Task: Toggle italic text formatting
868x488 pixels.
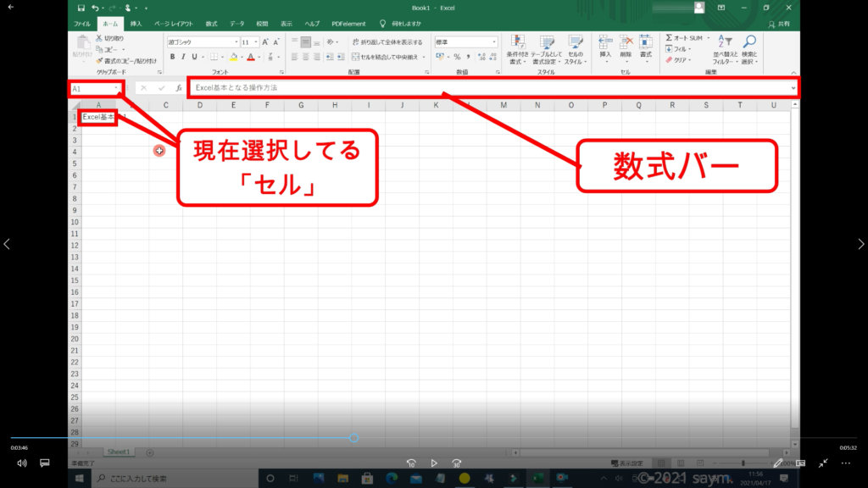Action: pyautogui.click(x=182, y=57)
